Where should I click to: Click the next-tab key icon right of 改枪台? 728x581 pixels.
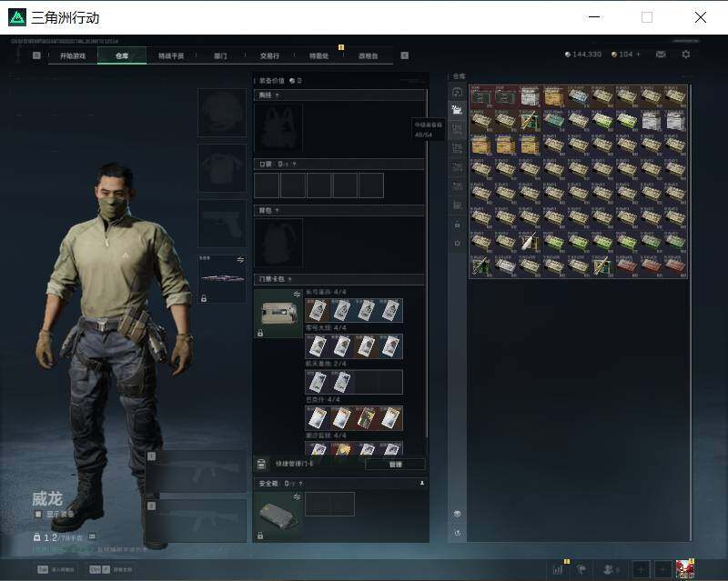(404, 55)
